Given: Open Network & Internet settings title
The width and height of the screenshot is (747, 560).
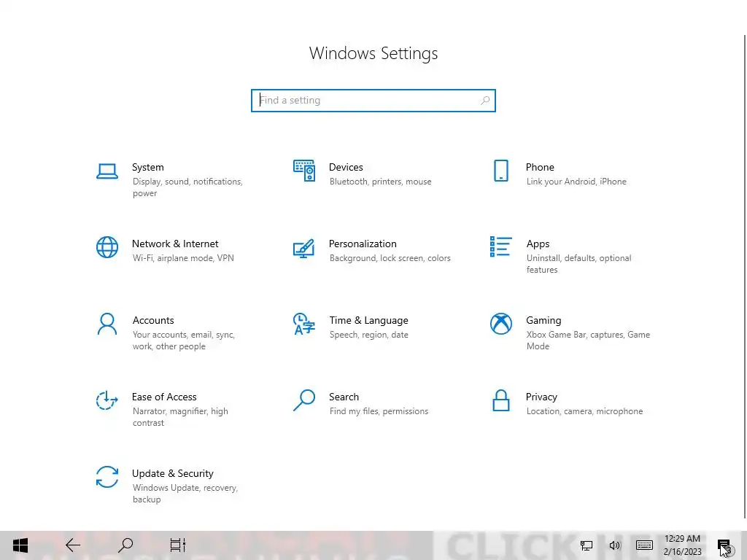Looking at the screenshot, I should [x=175, y=244].
